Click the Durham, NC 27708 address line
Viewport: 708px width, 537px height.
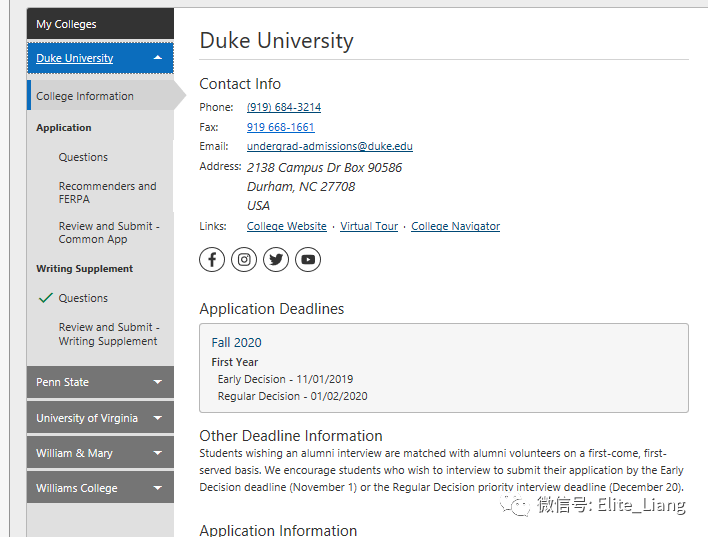coord(301,187)
